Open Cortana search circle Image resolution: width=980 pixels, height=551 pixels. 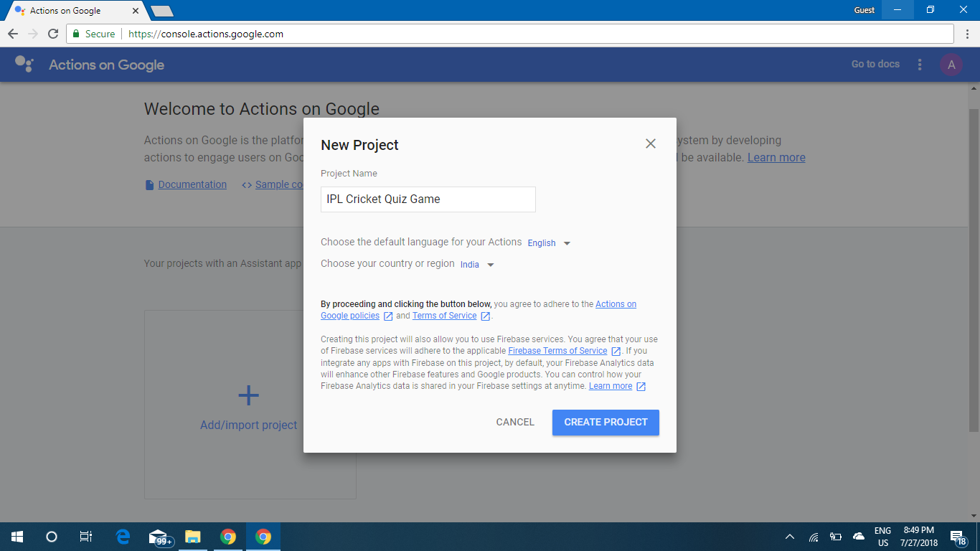pos(51,537)
